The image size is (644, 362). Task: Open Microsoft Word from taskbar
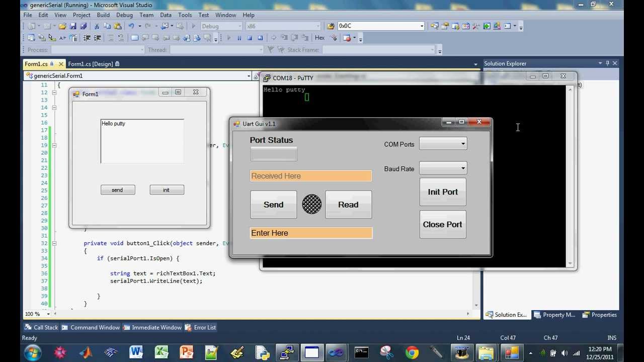(136, 352)
